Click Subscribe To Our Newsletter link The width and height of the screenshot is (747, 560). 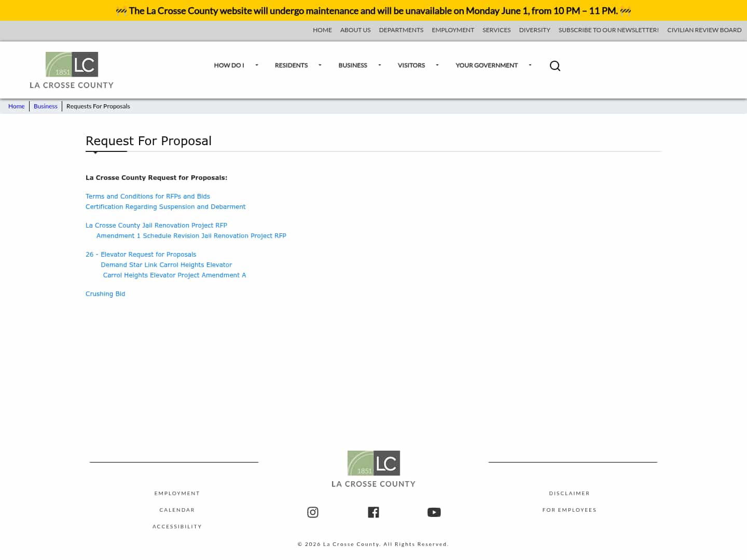(608, 30)
